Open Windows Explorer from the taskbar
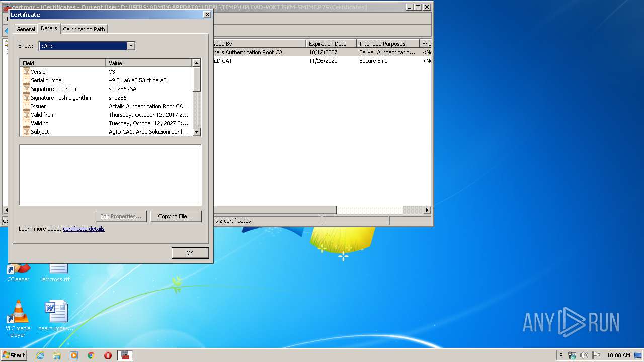This screenshot has width=644, height=362. coord(57,355)
